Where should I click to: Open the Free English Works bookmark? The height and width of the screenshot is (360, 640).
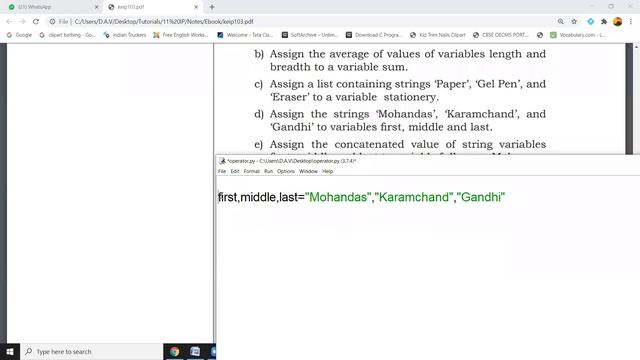[180, 35]
